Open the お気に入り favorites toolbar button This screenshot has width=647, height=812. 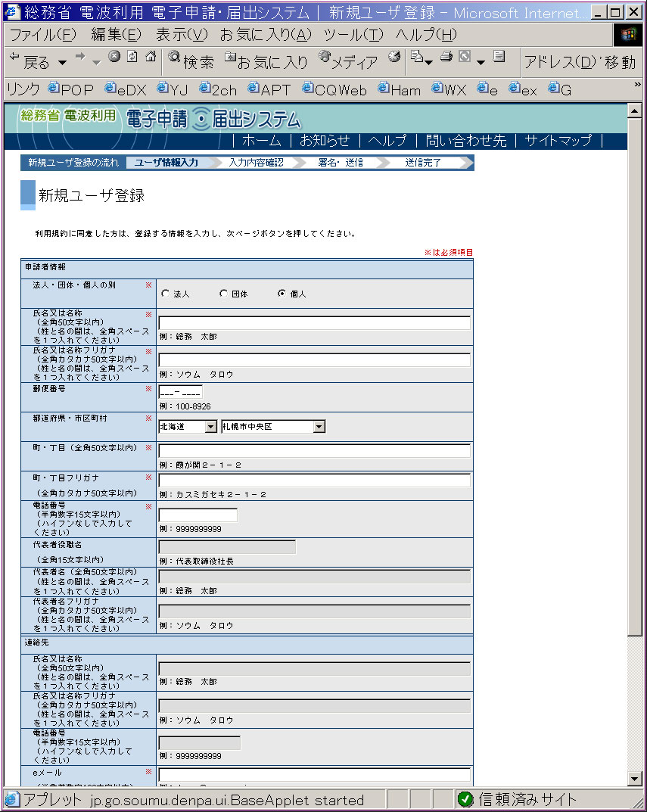[266, 61]
